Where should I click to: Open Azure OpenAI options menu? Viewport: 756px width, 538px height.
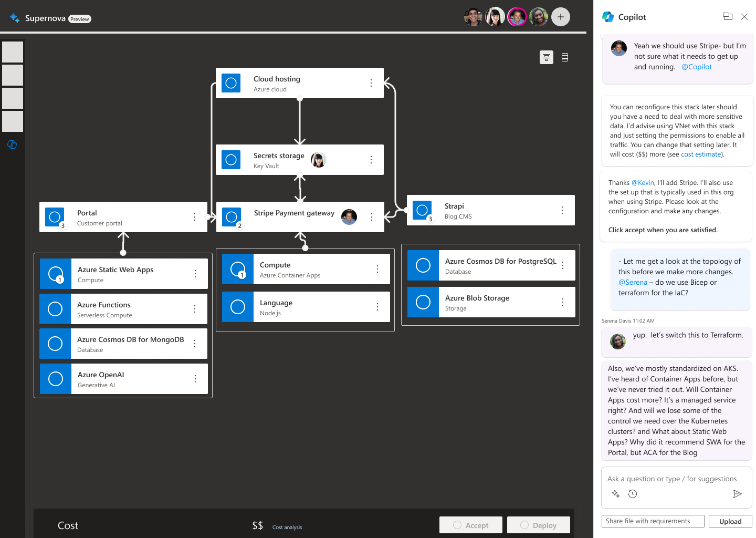click(x=195, y=379)
